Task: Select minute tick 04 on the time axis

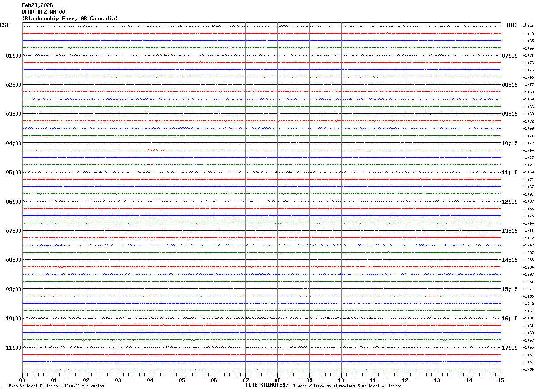Action: (150, 380)
